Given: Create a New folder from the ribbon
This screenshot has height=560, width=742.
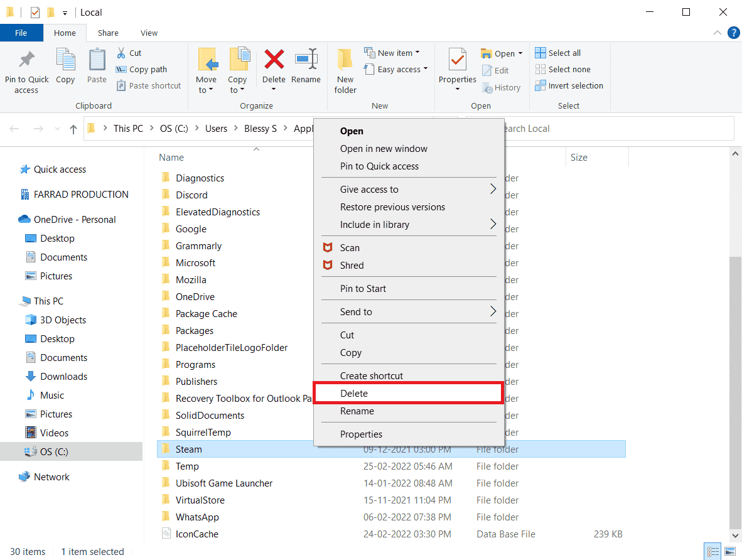Looking at the screenshot, I should tap(345, 69).
